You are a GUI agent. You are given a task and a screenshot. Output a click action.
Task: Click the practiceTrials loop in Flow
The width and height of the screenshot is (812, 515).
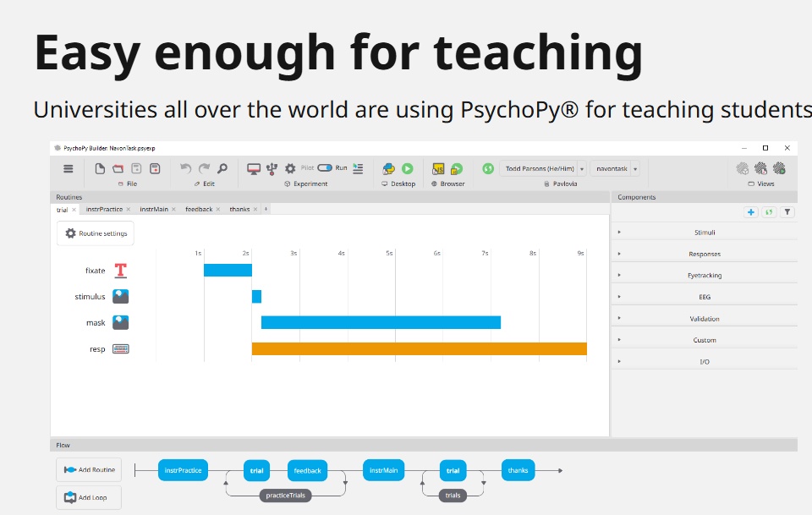[285, 496]
